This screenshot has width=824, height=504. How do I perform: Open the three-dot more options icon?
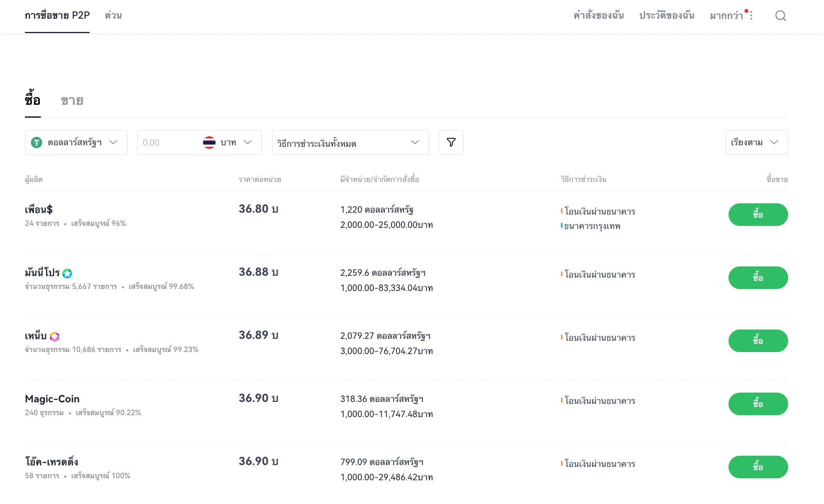[x=751, y=16]
